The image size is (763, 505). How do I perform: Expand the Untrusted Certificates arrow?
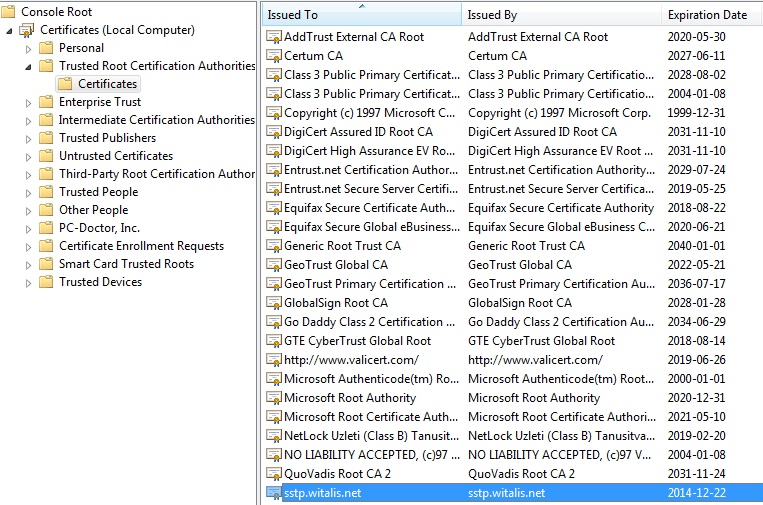tap(28, 157)
